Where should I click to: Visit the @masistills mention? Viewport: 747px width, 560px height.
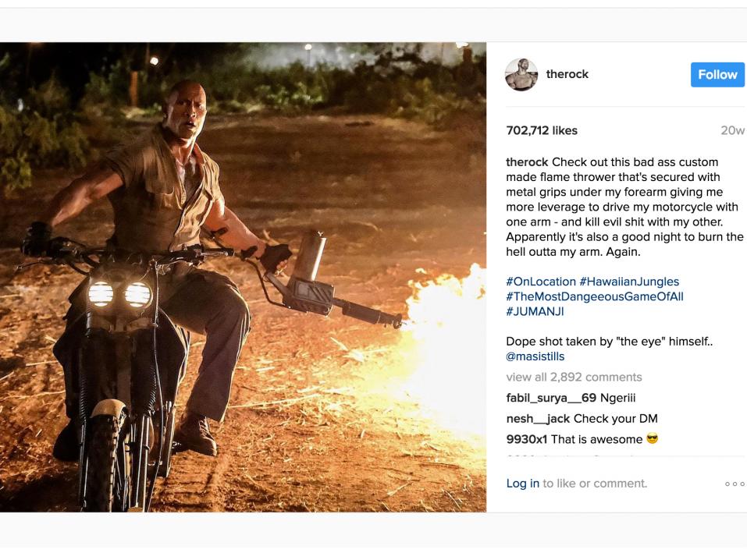(x=535, y=356)
